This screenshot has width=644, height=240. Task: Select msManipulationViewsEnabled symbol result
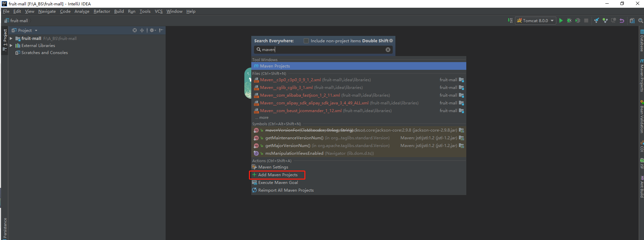tap(358, 153)
